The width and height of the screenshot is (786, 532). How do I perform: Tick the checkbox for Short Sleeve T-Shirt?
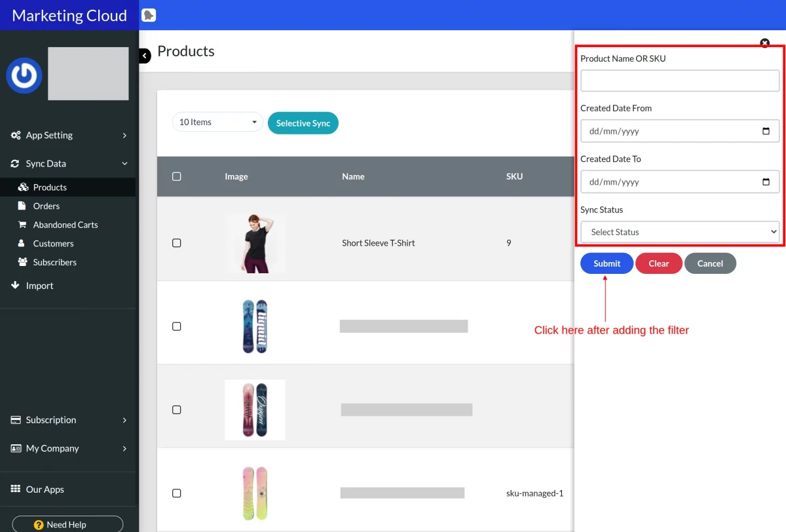tap(176, 243)
